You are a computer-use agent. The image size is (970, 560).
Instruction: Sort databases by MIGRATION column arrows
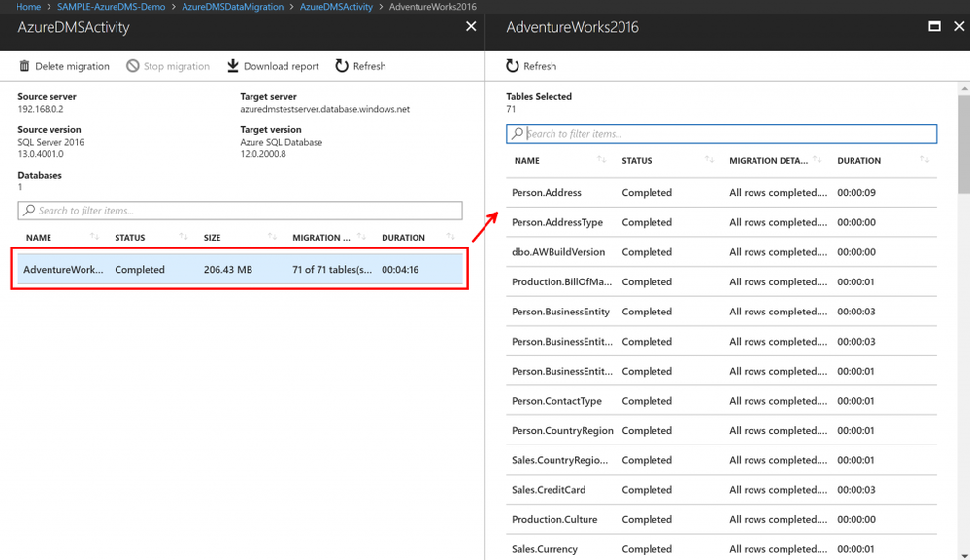tap(361, 237)
